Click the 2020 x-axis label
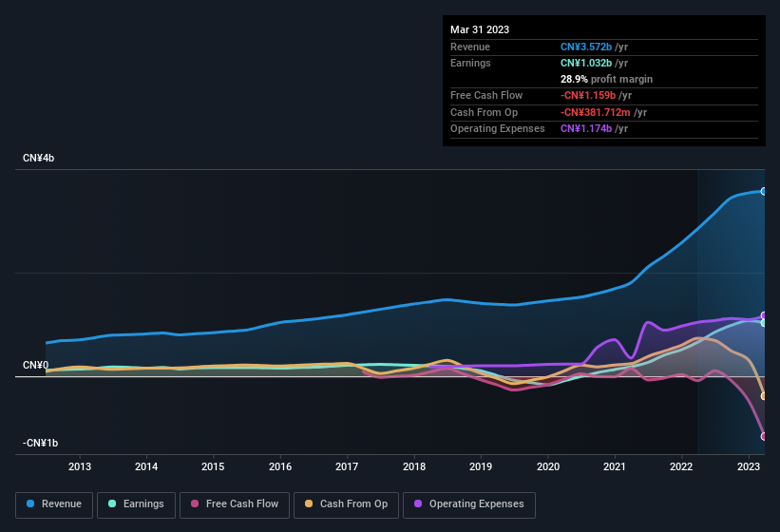This screenshot has height=532, width=780. (548, 466)
